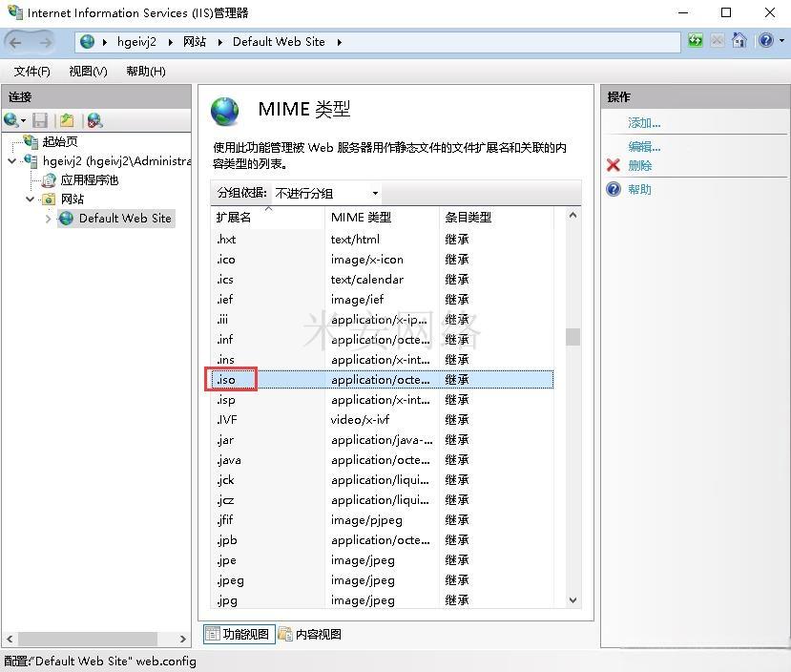Click the MIME list scrollbar down arrow
The width and height of the screenshot is (791, 672).
[x=572, y=599]
